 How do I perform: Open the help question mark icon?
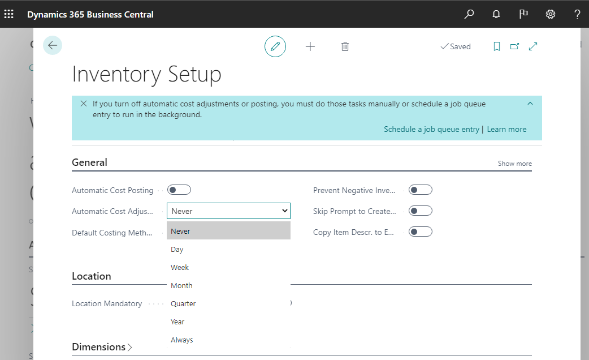pyautogui.click(x=577, y=14)
